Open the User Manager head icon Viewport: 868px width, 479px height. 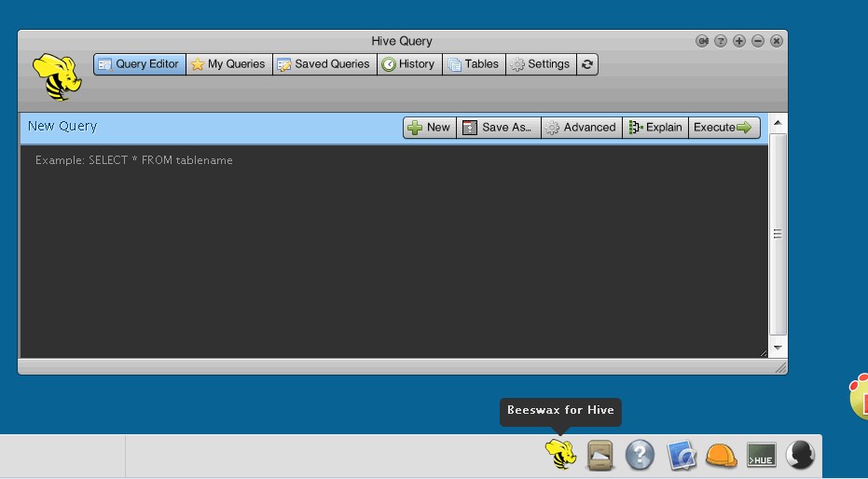(x=801, y=455)
